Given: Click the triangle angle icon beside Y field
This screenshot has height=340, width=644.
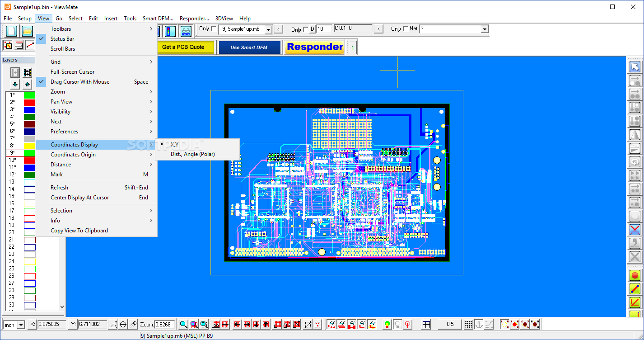Looking at the screenshot, I should [x=113, y=324].
